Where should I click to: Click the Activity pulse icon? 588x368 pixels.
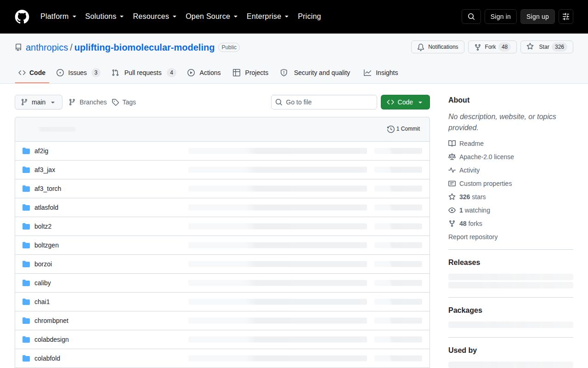click(452, 170)
